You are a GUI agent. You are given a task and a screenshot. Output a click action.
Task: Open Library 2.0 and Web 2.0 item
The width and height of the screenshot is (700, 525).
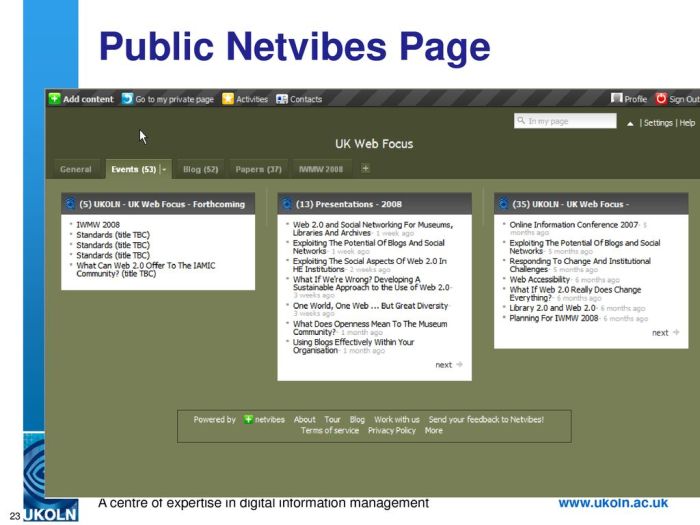click(552, 308)
